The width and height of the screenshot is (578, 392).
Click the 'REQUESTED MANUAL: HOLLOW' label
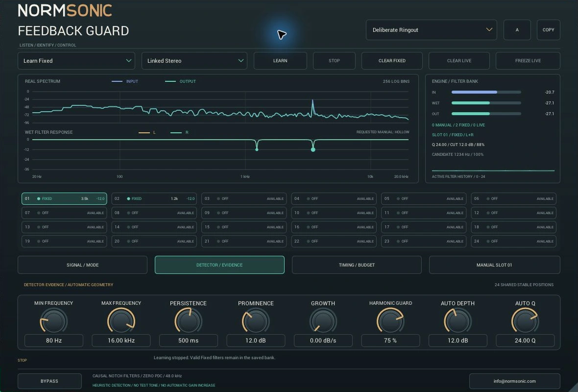pyautogui.click(x=383, y=132)
